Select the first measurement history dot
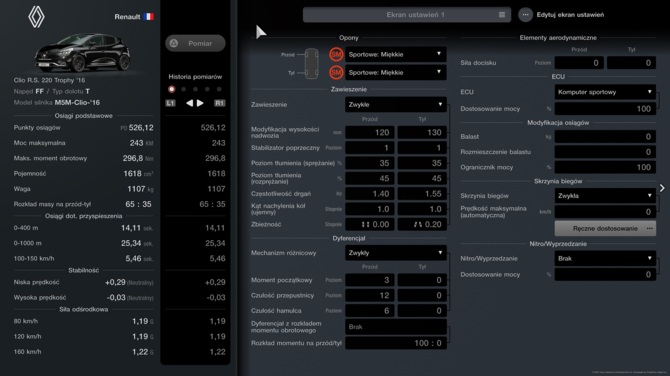Screen dimensions: 670x376 pyautogui.click(x=172, y=89)
